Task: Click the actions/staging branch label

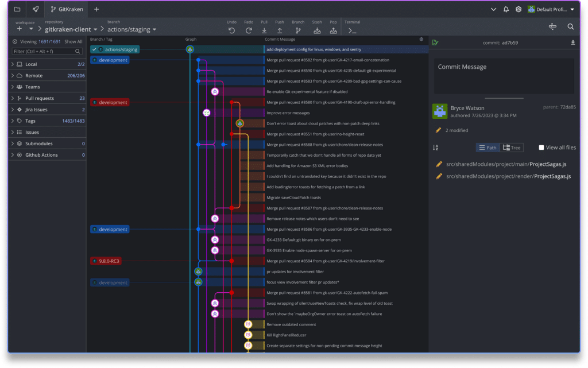Action: tap(115, 49)
